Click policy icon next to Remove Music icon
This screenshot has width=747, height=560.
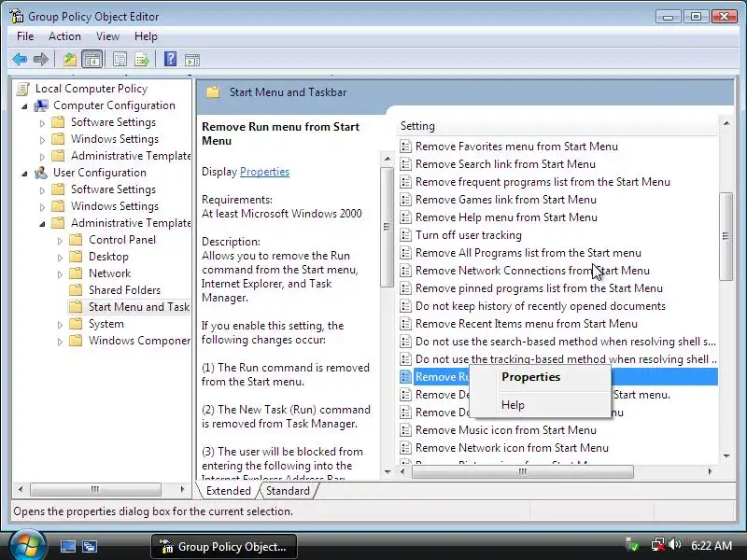click(405, 430)
